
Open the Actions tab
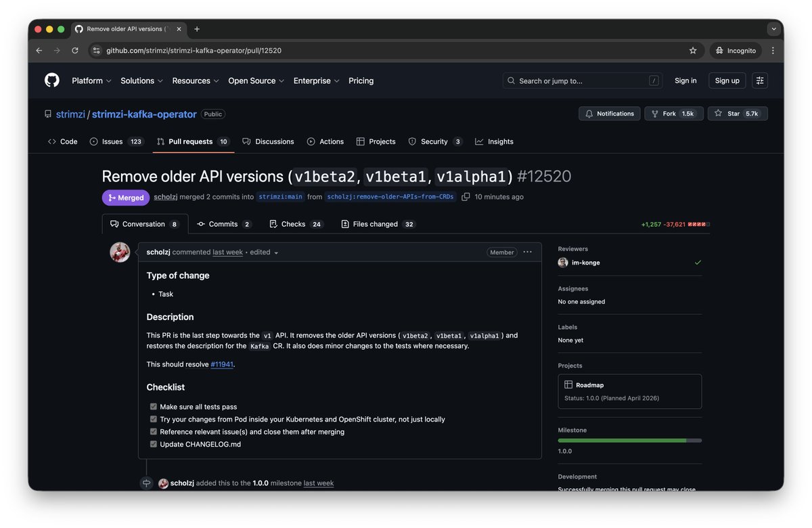(x=325, y=141)
